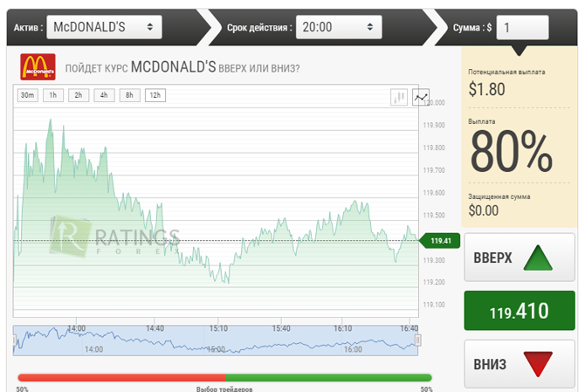The height and width of the screenshot is (392, 585).
Task: Select the 30m chart timeframe
Action: pyautogui.click(x=28, y=95)
